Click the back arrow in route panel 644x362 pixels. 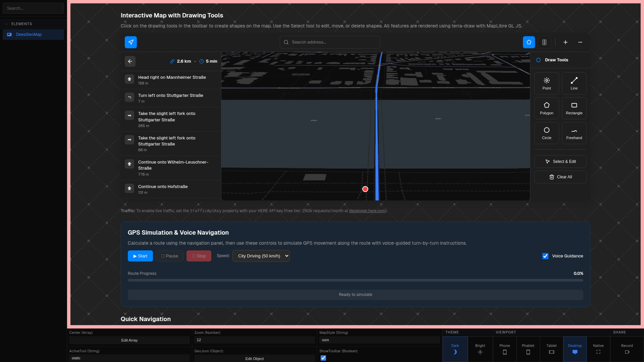click(x=130, y=61)
